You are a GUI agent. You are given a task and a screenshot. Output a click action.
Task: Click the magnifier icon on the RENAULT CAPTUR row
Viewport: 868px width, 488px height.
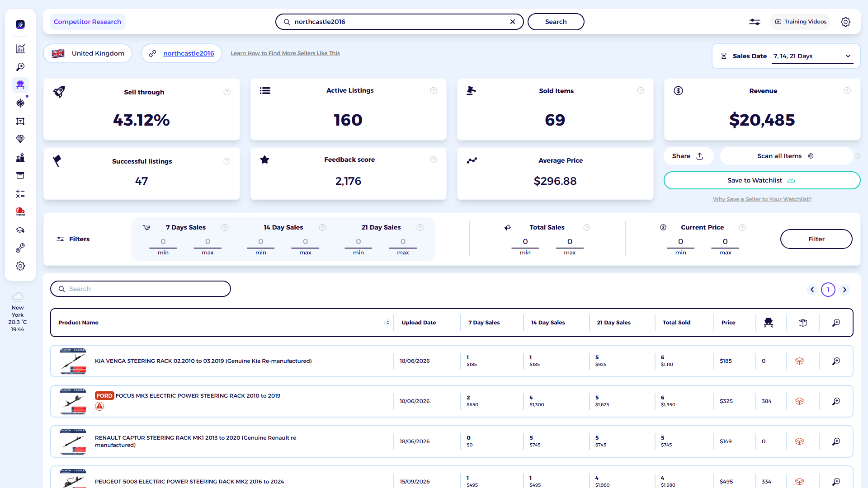[x=836, y=441]
